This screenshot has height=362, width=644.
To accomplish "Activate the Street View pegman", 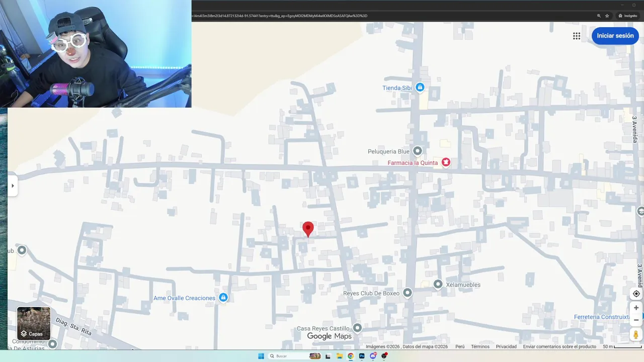I will (636, 334).
